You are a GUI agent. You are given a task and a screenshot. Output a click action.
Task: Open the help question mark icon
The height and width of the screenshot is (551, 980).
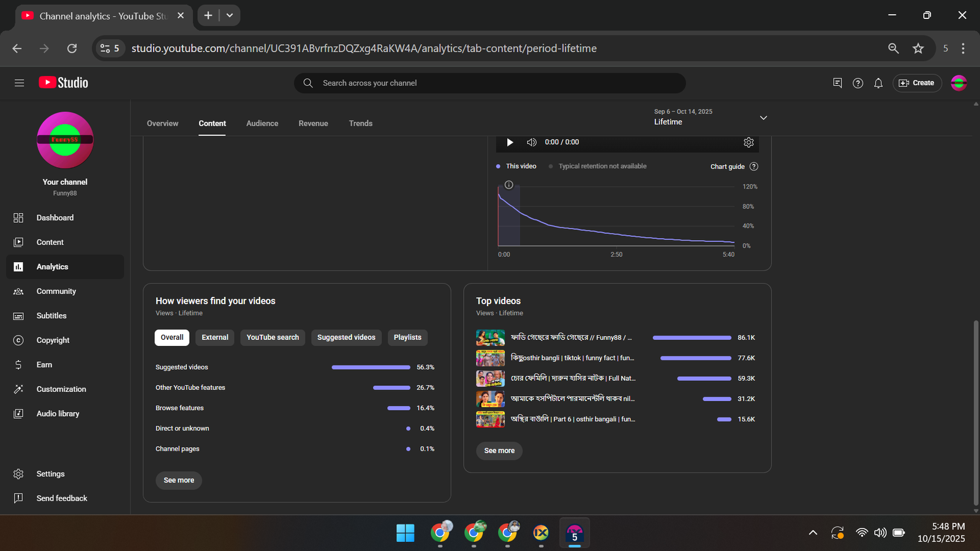coord(858,83)
